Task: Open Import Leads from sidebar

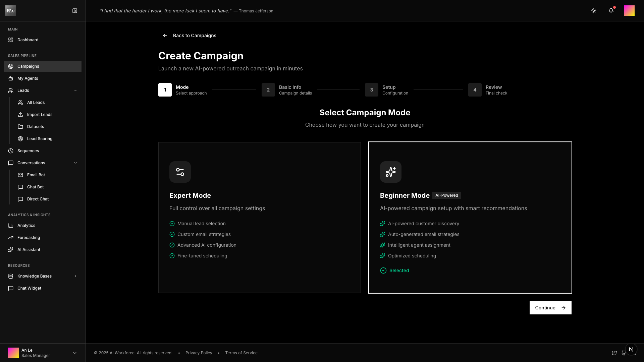Action: (40, 115)
